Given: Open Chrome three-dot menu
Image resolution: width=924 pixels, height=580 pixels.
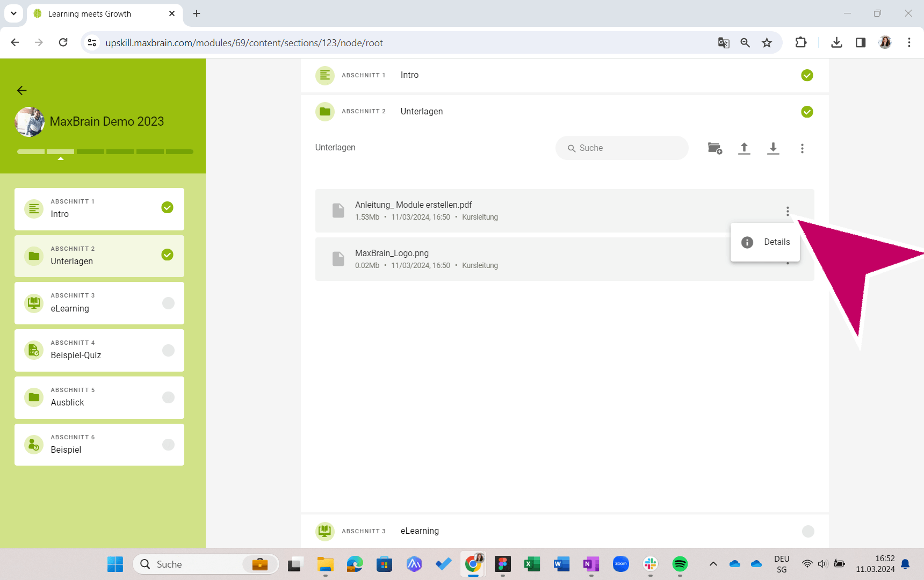Looking at the screenshot, I should (909, 42).
